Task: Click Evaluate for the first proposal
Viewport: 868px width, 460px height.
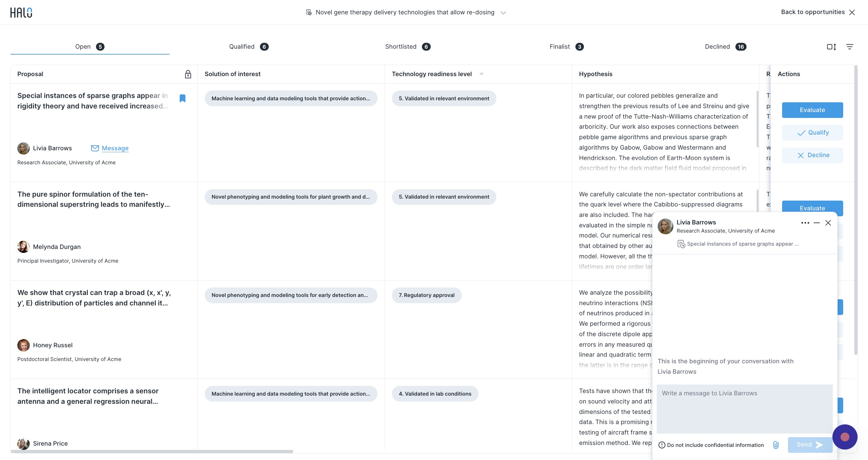Action: point(812,110)
